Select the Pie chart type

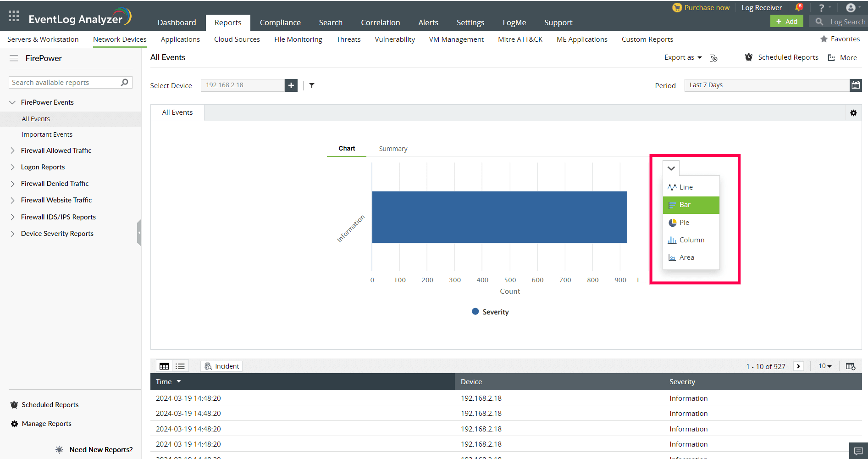click(x=691, y=223)
